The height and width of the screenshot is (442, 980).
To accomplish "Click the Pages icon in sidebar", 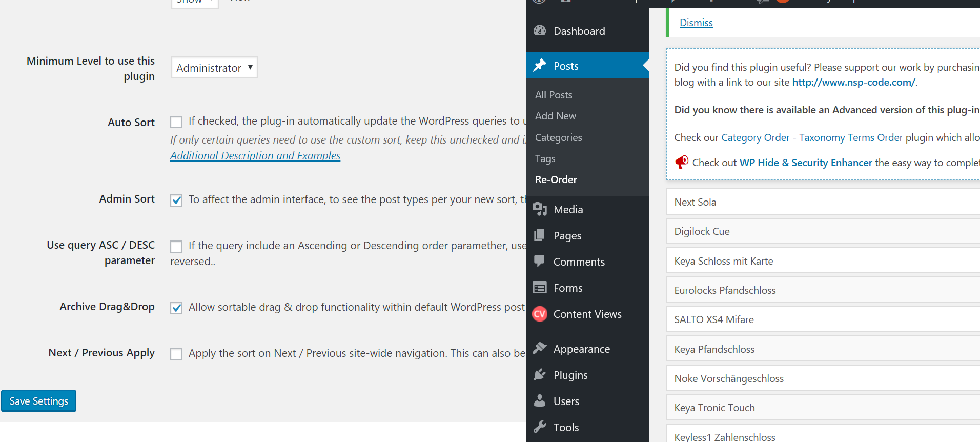I will click(x=540, y=235).
